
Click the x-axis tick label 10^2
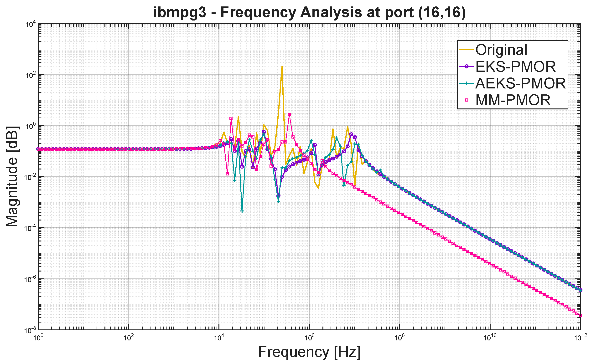[128, 337]
